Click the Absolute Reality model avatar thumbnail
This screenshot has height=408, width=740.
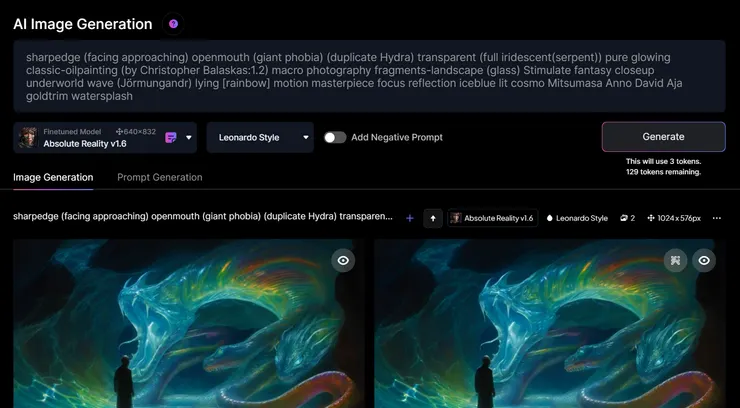click(x=28, y=138)
